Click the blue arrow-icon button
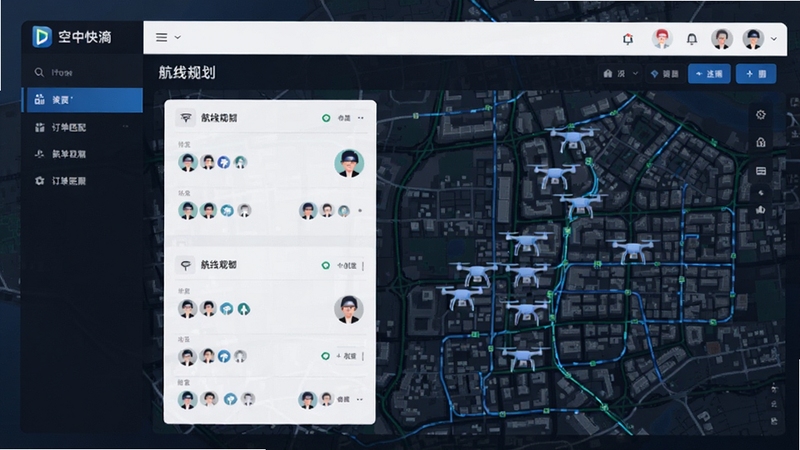The height and width of the screenshot is (450, 800). point(709,74)
